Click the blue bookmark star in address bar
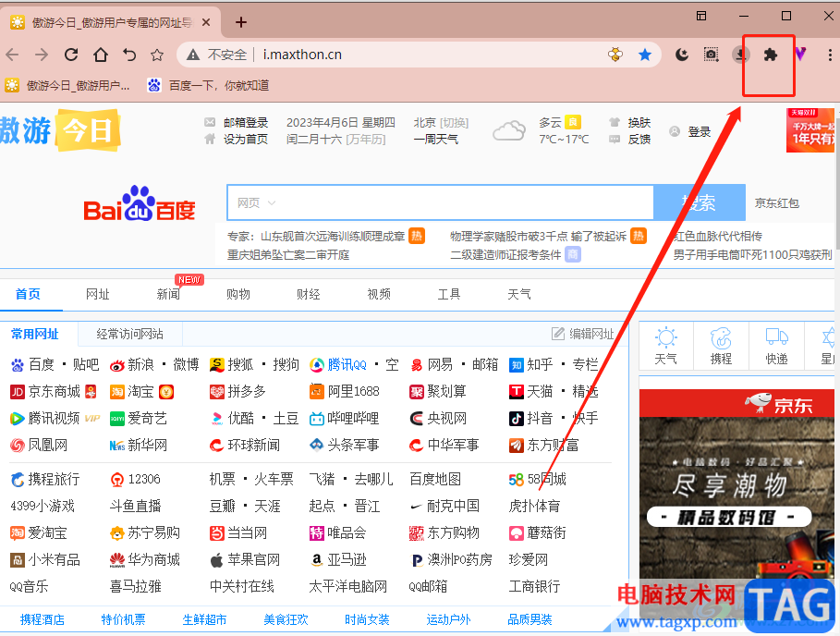 pyautogui.click(x=645, y=55)
